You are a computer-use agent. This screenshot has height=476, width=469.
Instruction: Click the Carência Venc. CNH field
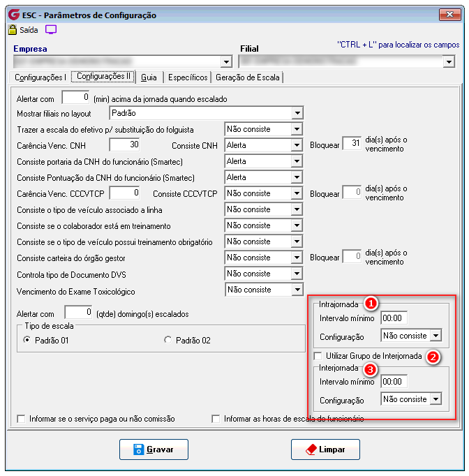pyautogui.click(x=124, y=144)
